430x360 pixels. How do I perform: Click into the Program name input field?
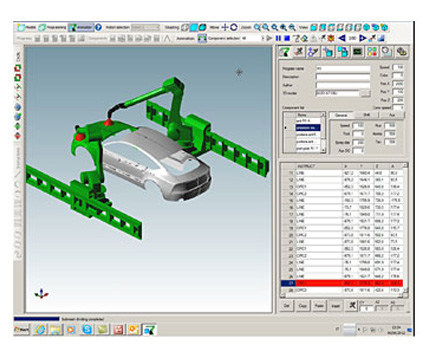point(343,69)
